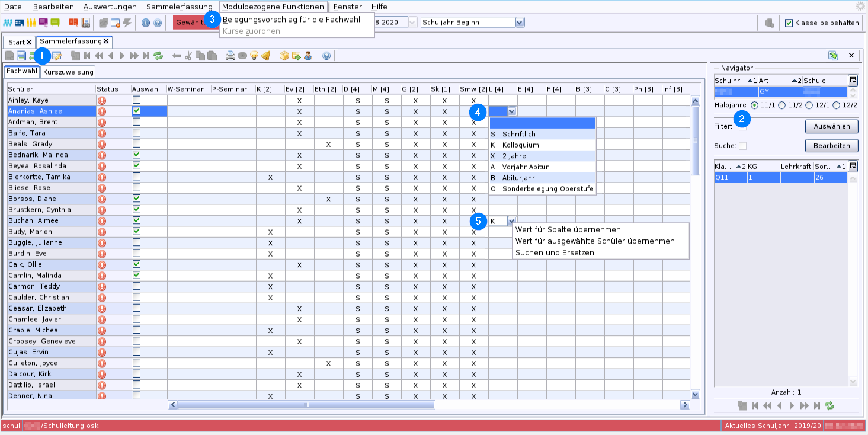Choose Kolloquium in the dropdown list

tap(542, 145)
